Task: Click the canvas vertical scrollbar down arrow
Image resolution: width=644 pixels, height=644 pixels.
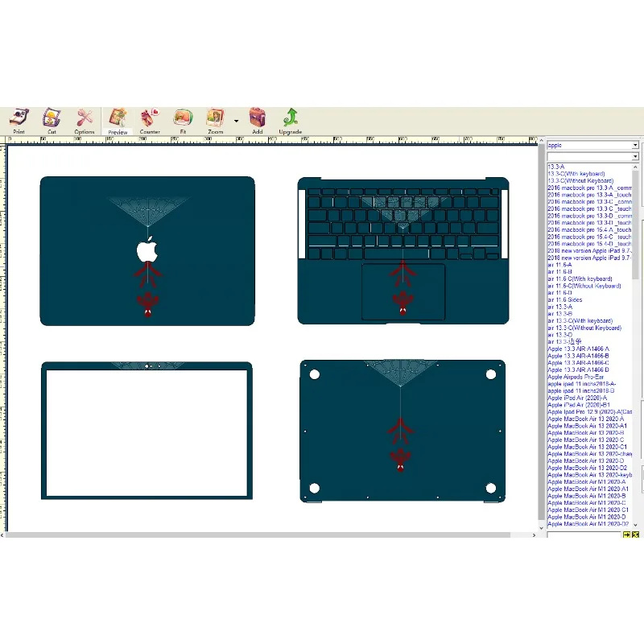Action: click(541, 528)
